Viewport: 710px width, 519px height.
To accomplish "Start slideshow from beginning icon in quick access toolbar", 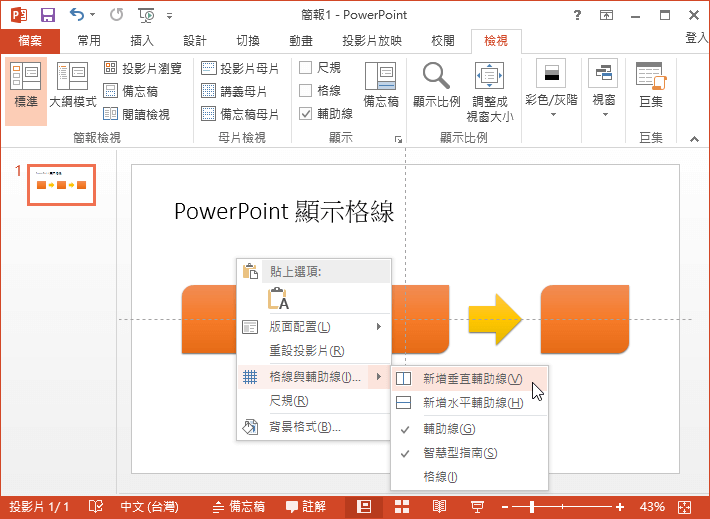I will [x=146, y=15].
